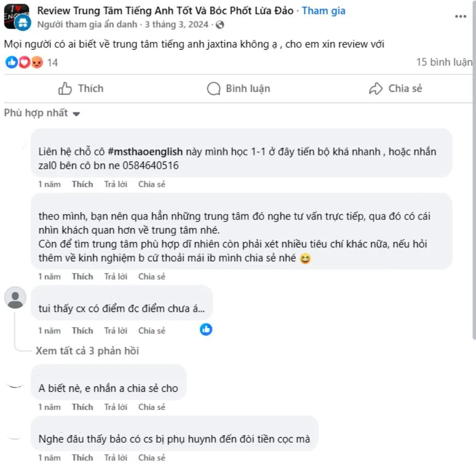Image resolution: width=476 pixels, height=463 pixels.
Task: Open the post options three-dots menu
Action: click(461, 16)
